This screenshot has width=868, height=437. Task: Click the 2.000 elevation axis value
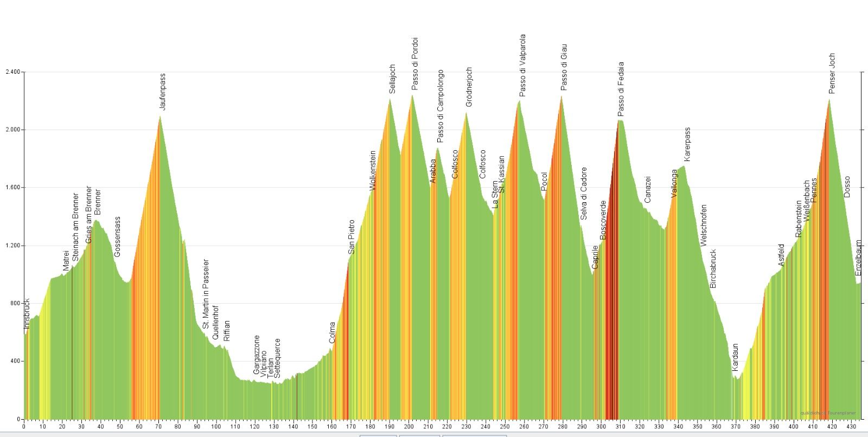pyautogui.click(x=12, y=130)
